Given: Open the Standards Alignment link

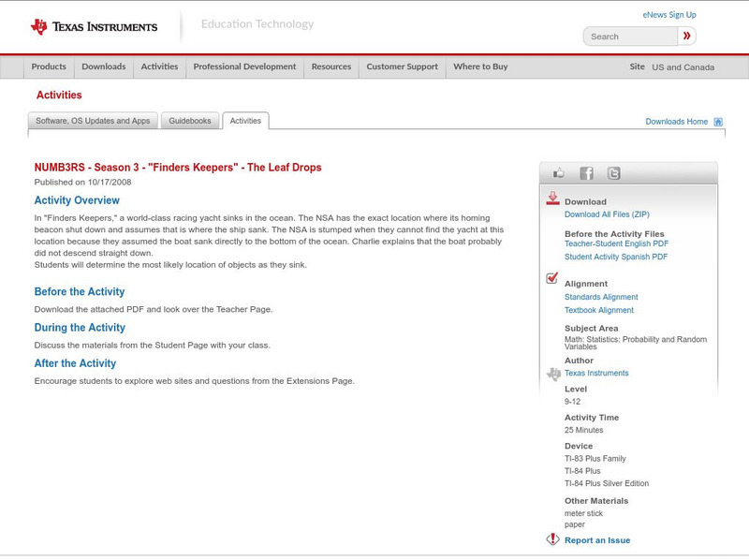Looking at the screenshot, I should [x=601, y=297].
